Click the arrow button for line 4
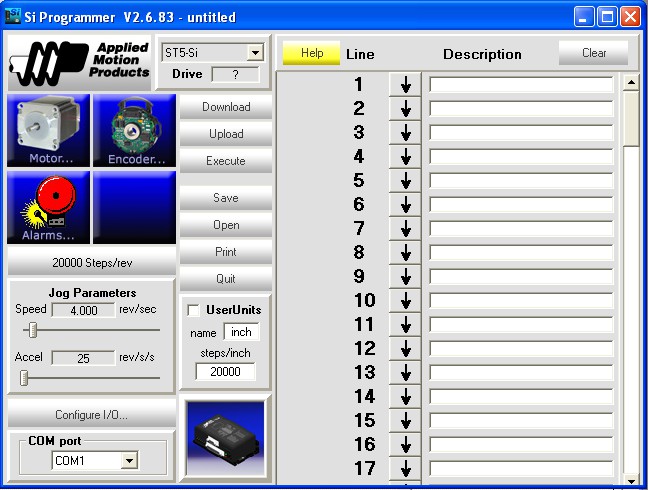Viewport: 648px width, 490px height. (x=405, y=157)
